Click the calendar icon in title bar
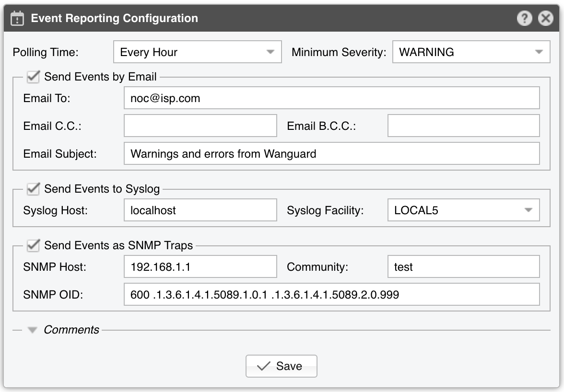 [17, 18]
